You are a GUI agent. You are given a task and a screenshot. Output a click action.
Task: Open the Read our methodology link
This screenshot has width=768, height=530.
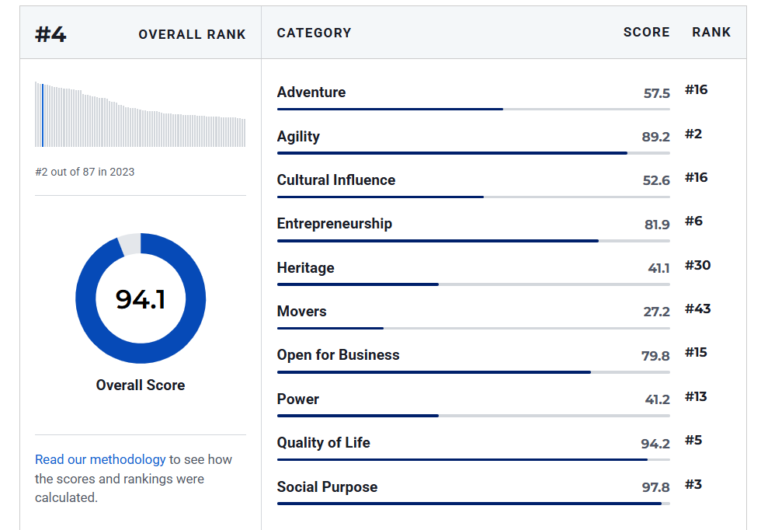pyautogui.click(x=100, y=459)
